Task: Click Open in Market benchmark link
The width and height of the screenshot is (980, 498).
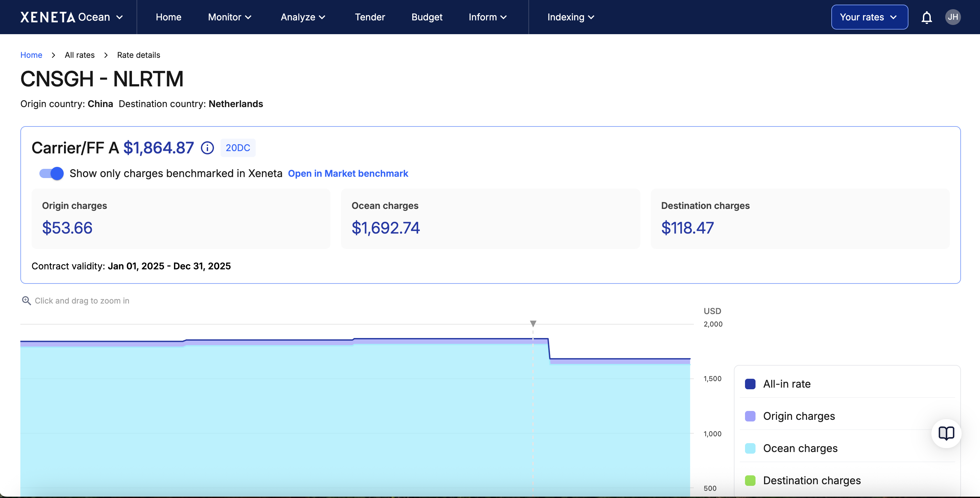Action: coord(348,174)
